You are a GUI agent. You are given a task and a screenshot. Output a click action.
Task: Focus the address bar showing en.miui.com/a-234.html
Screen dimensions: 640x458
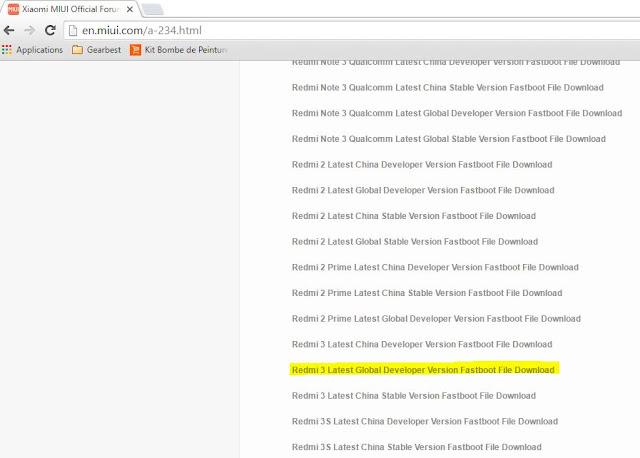pyautogui.click(x=351, y=31)
